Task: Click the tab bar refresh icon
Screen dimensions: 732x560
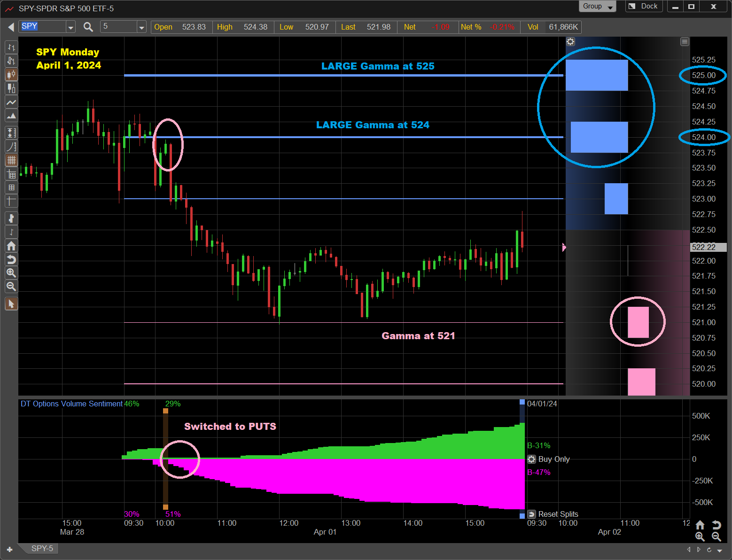Action: tap(709, 550)
